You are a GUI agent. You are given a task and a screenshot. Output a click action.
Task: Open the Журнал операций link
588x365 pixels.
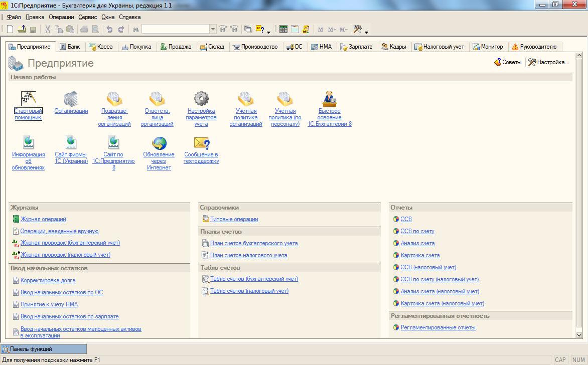click(43, 219)
